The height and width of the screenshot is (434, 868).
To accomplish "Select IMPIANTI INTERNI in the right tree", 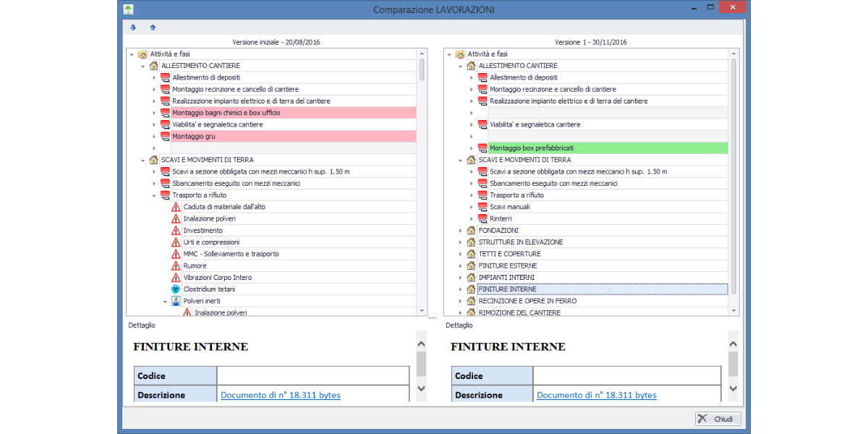I will tap(506, 277).
